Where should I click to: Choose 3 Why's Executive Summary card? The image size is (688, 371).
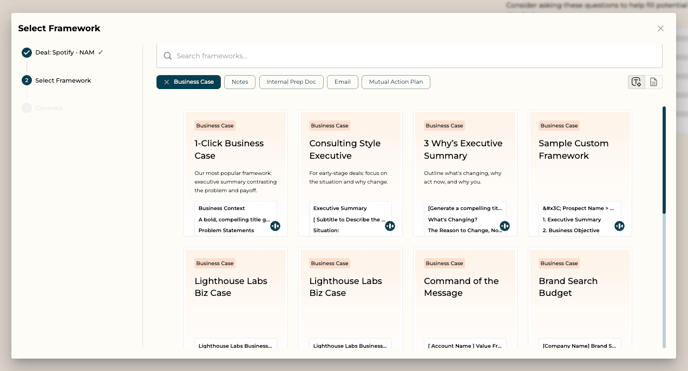point(465,174)
